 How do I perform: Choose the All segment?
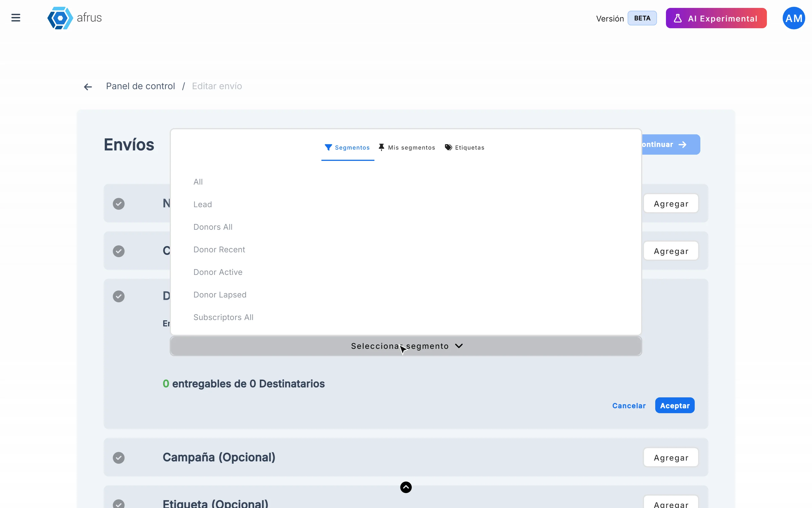pos(198,182)
